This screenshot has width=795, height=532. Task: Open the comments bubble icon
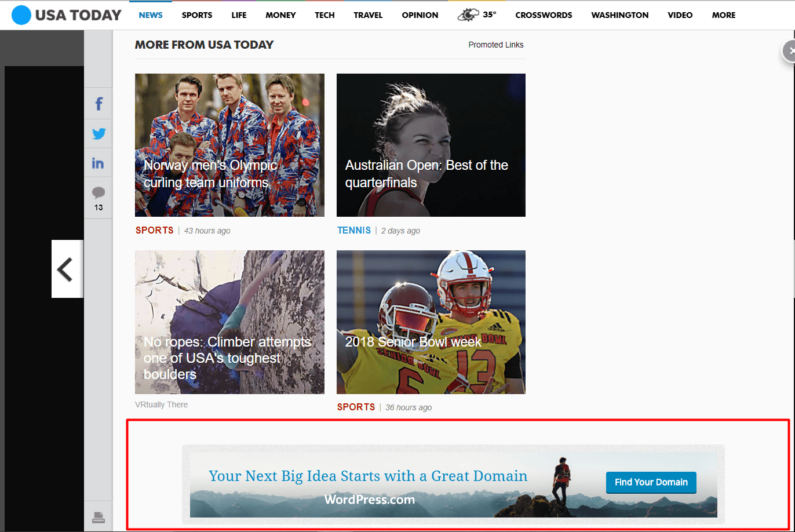(99, 194)
